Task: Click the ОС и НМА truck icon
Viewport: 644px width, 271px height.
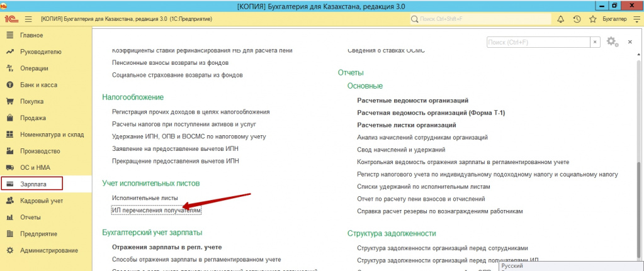Action: [10, 168]
